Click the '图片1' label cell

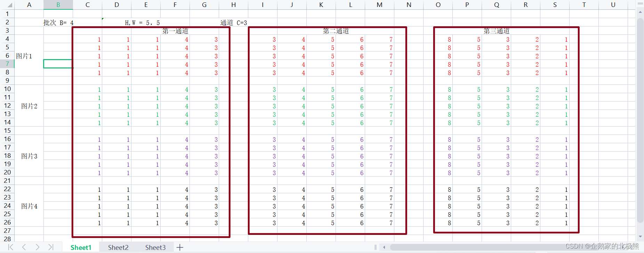[24, 56]
